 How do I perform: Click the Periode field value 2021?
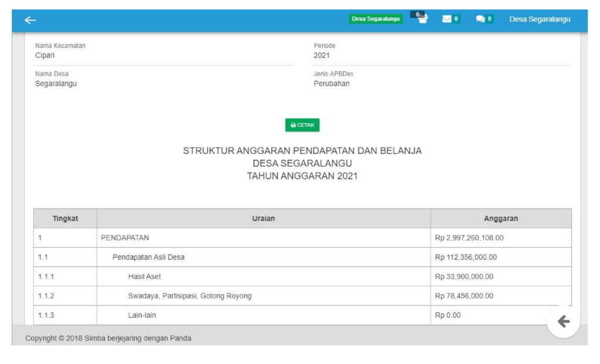(x=322, y=56)
